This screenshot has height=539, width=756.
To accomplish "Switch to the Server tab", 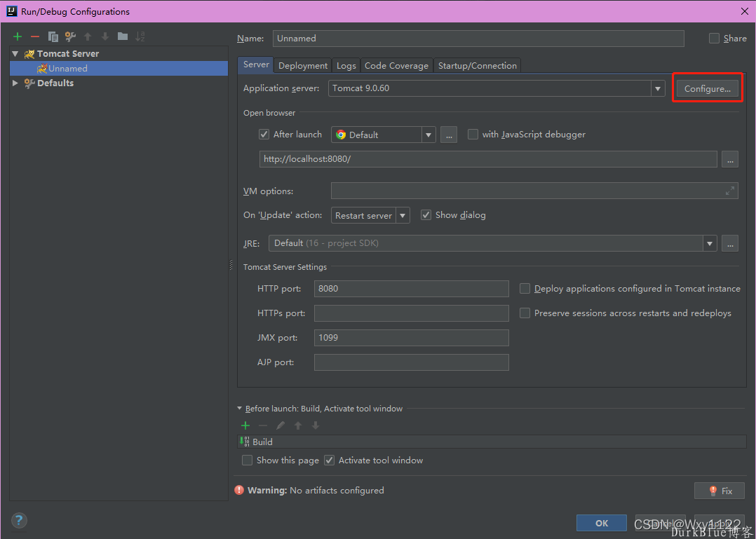I will [256, 64].
